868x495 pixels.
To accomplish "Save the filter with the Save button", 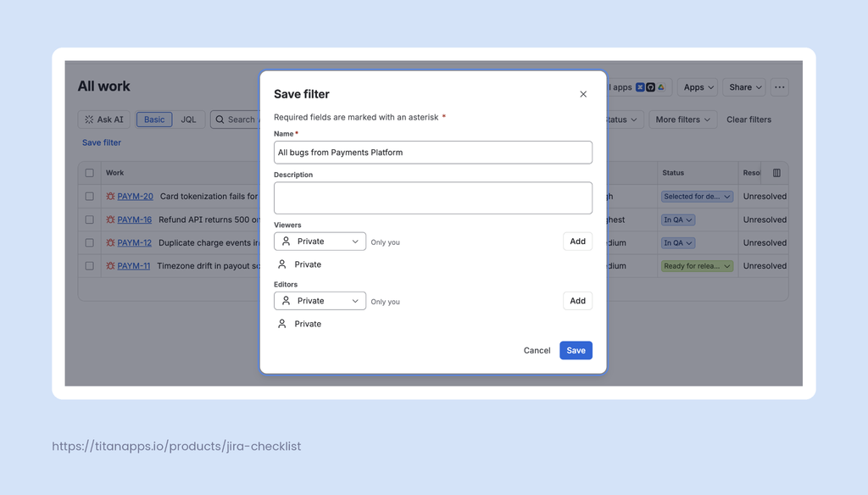I will coord(576,351).
